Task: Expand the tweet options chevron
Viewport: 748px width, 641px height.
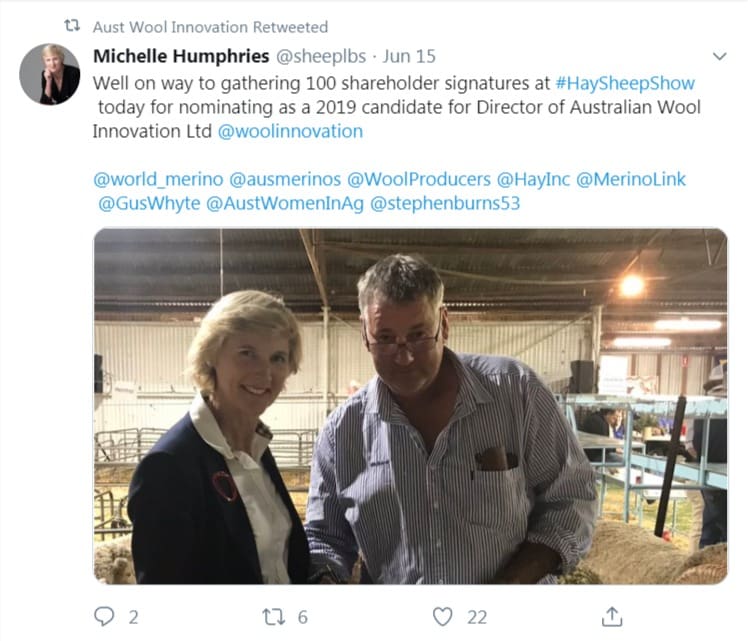Action: click(x=719, y=56)
